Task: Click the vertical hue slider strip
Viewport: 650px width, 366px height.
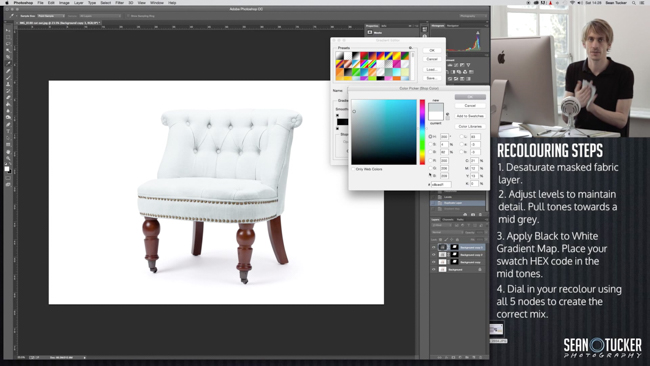Action: [x=422, y=132]
